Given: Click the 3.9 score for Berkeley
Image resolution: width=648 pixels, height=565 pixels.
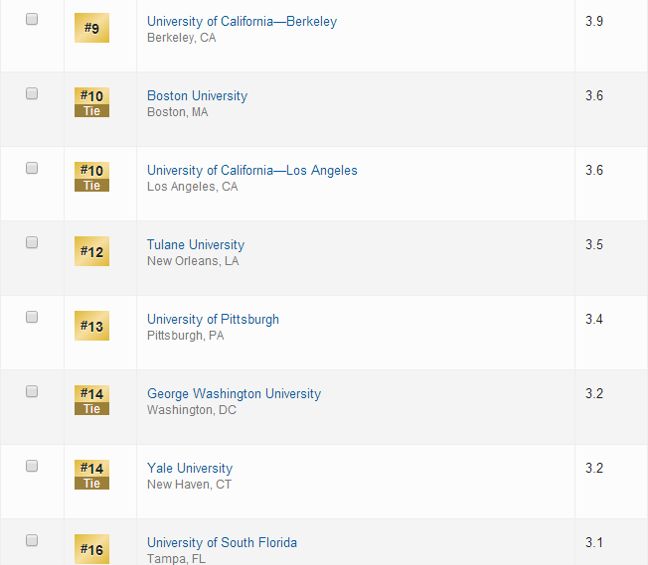Looking at the screenshot, I should pyautogui.click(x=594, y=21).
